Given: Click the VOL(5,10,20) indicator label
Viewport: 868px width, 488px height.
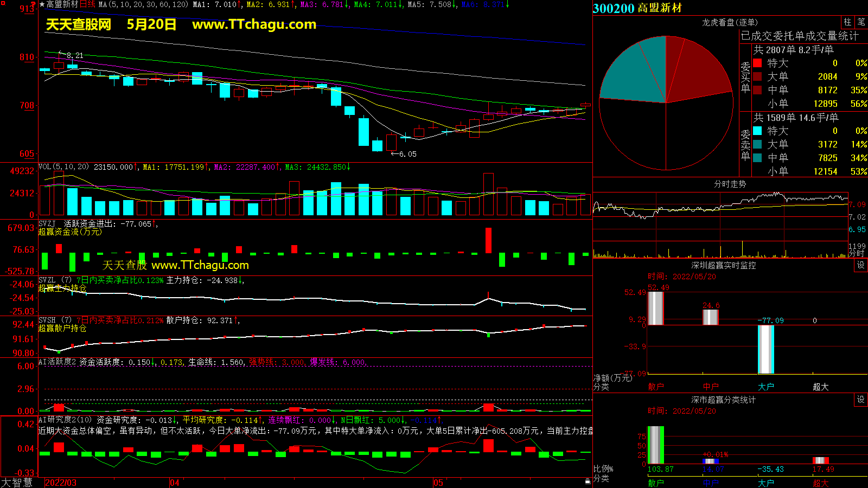Looking at the screenshot, I should (64, 167).
